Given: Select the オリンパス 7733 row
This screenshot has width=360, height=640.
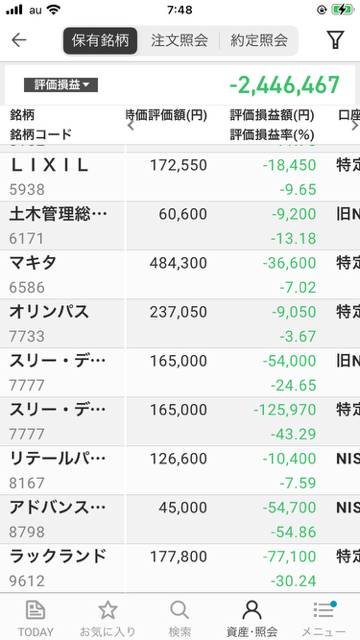Looking at the screenshot, I should click(180, 324).
